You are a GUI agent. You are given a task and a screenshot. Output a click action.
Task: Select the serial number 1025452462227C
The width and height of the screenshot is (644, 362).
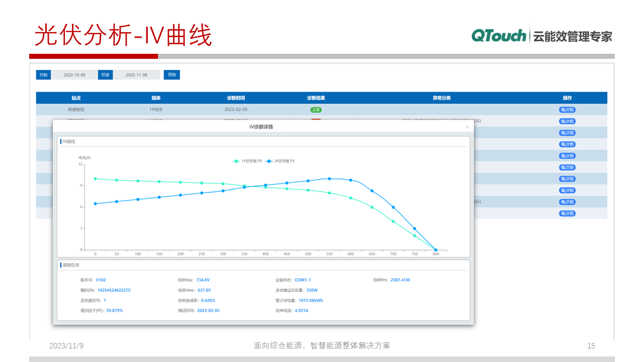click(x=114, y=290)
